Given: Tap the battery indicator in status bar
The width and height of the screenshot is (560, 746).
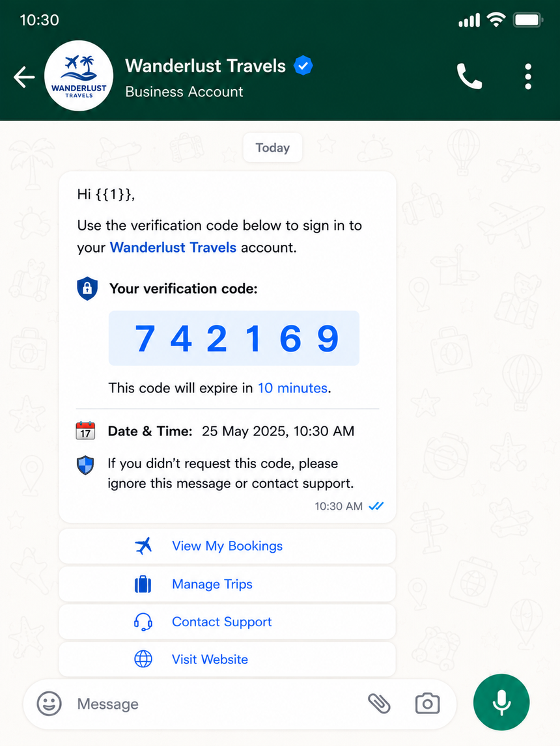Looking at the screenshot, I should (528, 20).
